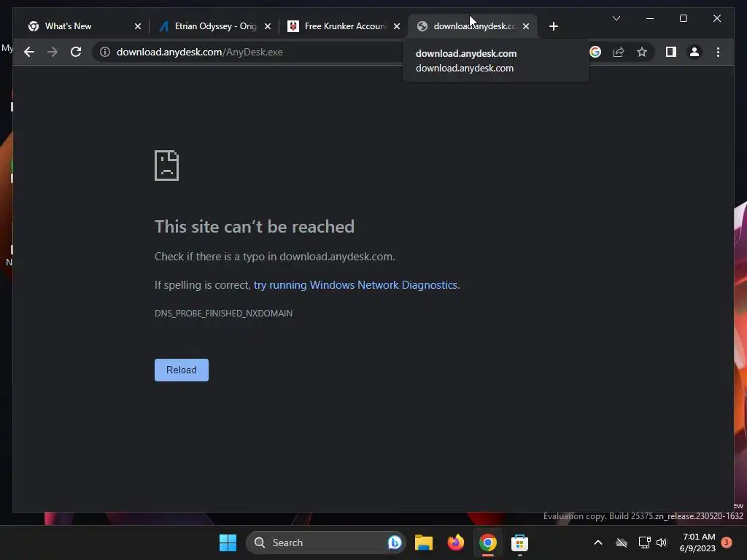Viewport: 747px width, 560px height.
Task: Open the volume speaker tray icon
Action: pos(662,542)
